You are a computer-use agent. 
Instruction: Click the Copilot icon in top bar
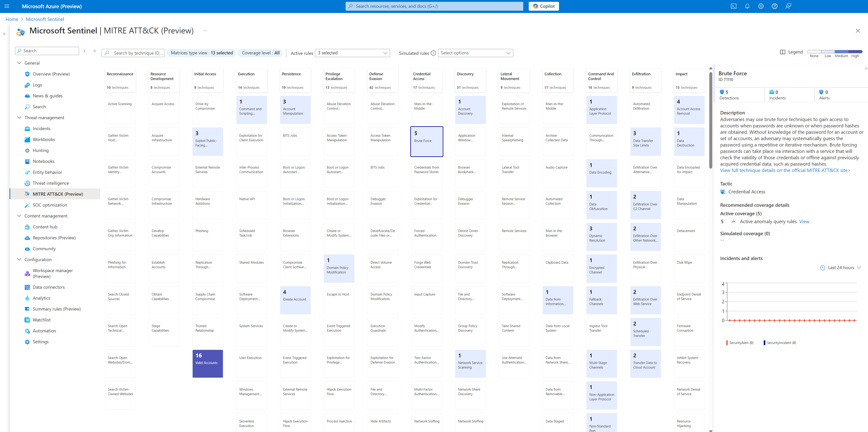[x=545, y=6]
